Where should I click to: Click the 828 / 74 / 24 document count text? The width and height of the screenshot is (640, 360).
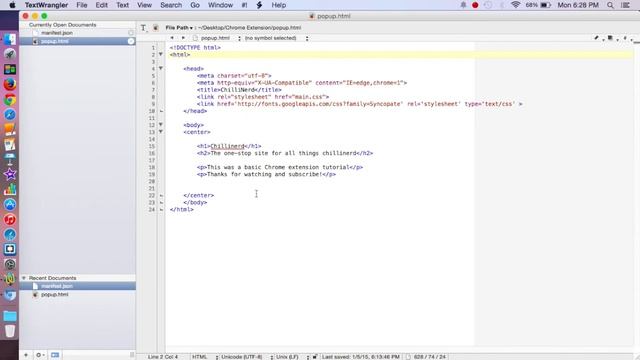pos(430,357)
